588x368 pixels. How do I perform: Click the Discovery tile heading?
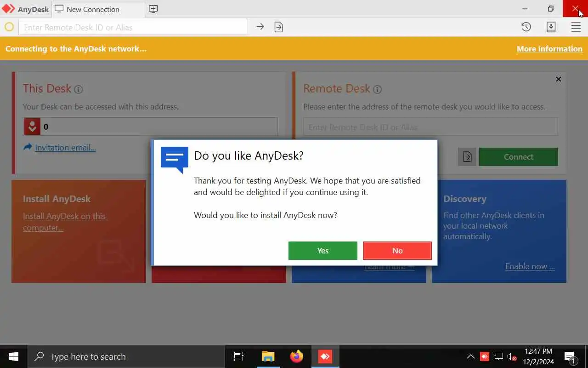464,199
